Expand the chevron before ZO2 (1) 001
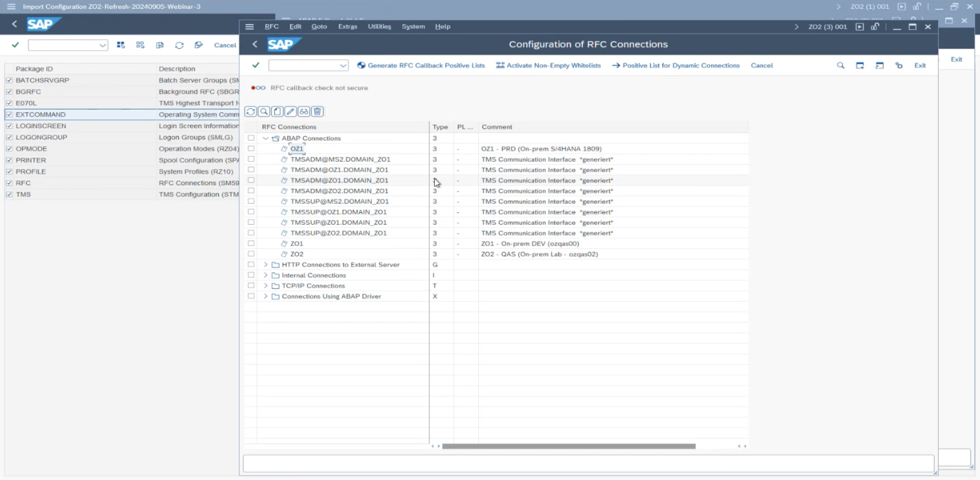Image resolution: width=980 pixels, height=480 pixels. pos(838,7)
